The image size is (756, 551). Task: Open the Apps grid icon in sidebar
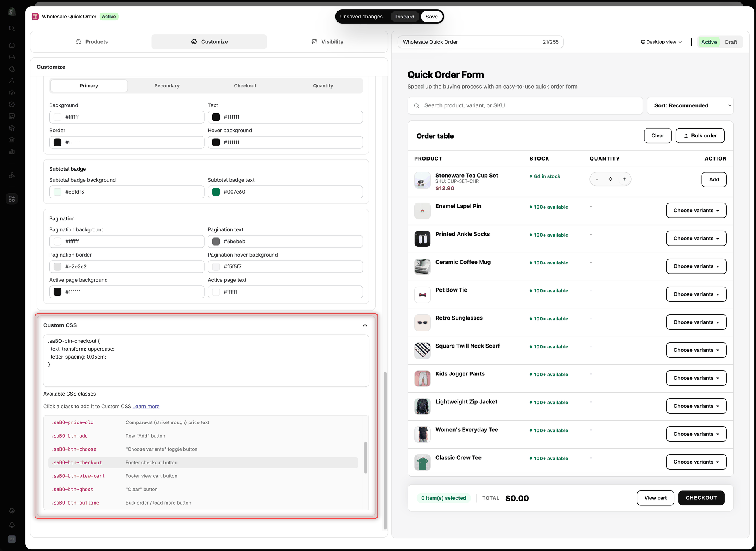(x=12, y=199)
